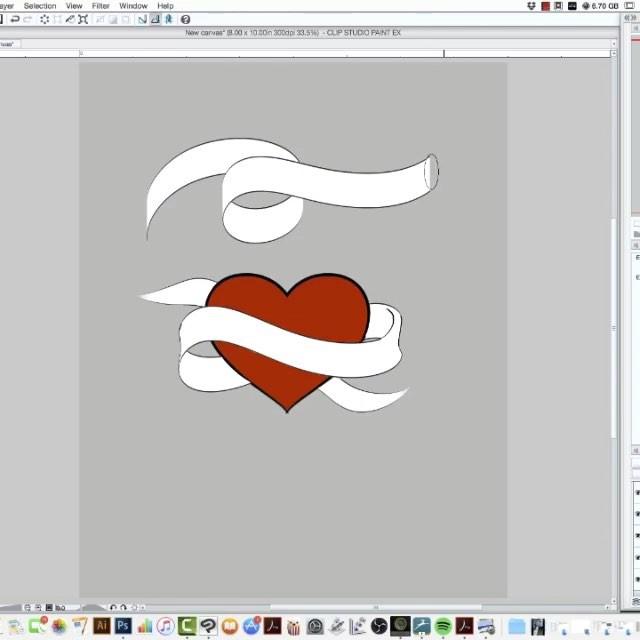Screen dimensions: 640x640
Task: Open iTunes from the dock
Action: pyautogui.click(x=166, y=626)
